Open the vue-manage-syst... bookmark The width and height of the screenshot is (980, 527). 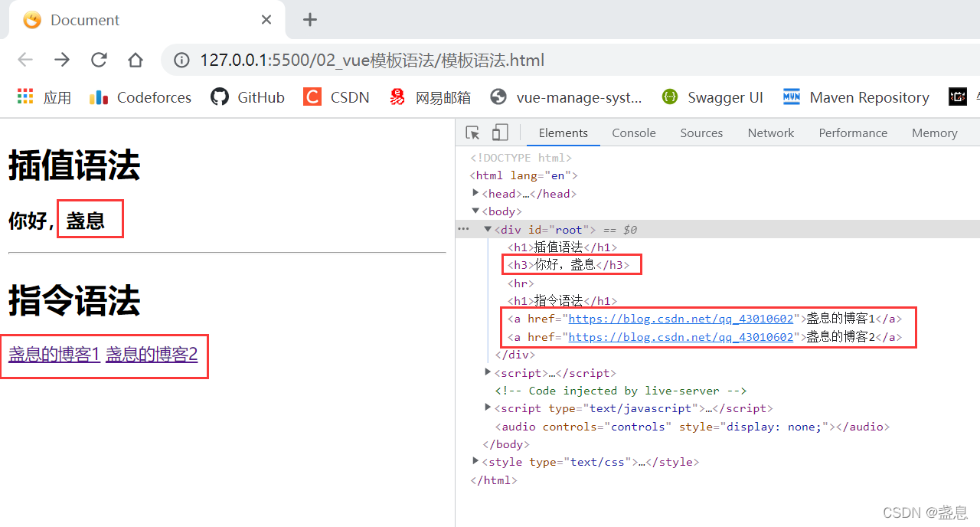coord(567,97)
